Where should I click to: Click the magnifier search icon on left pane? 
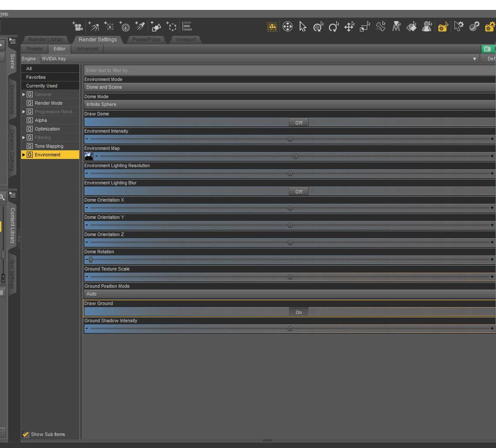tap(2, 197)
